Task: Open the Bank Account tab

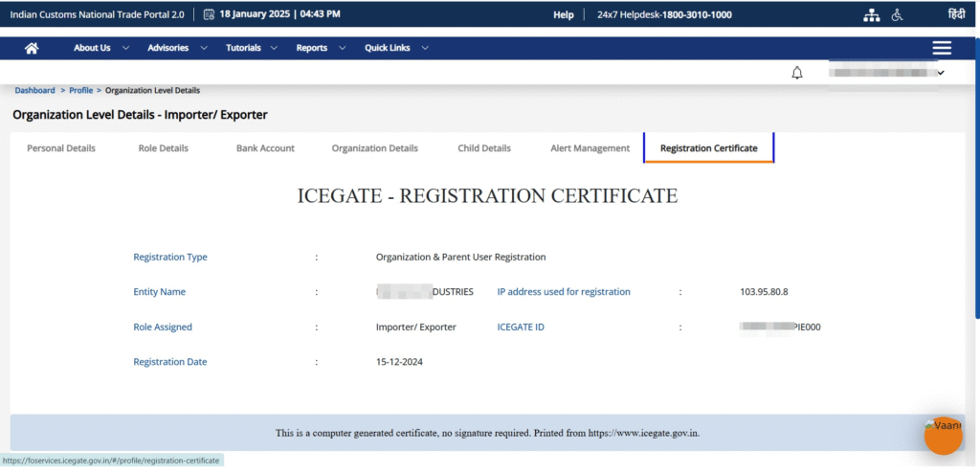Action: (265, 148)
